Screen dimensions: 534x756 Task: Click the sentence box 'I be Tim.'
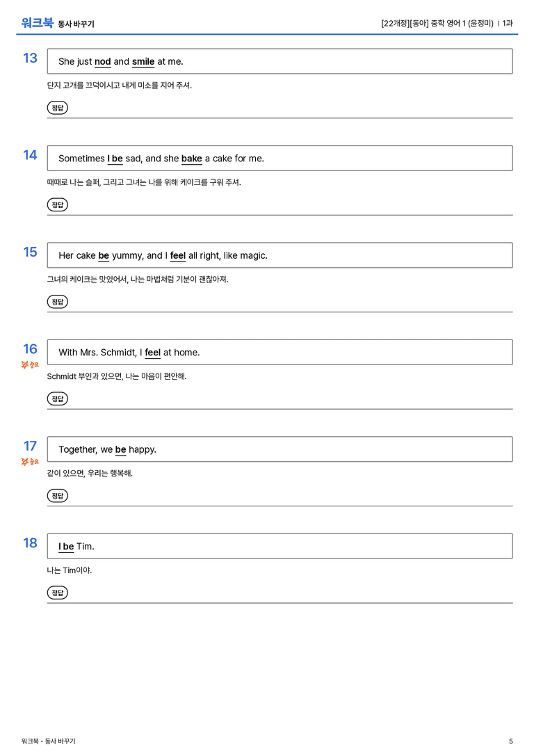(280, 546)
